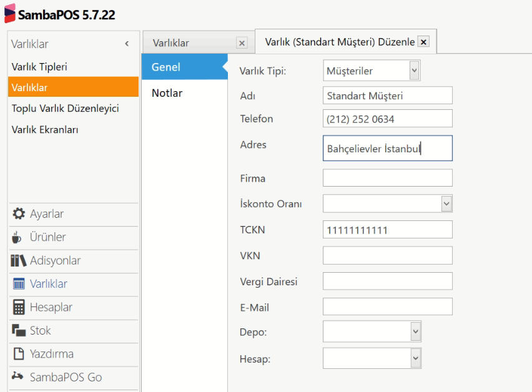Screen dimensions: 532x392
Task: Open Hesaplar using the calculator icon
Action: [19, 307]
